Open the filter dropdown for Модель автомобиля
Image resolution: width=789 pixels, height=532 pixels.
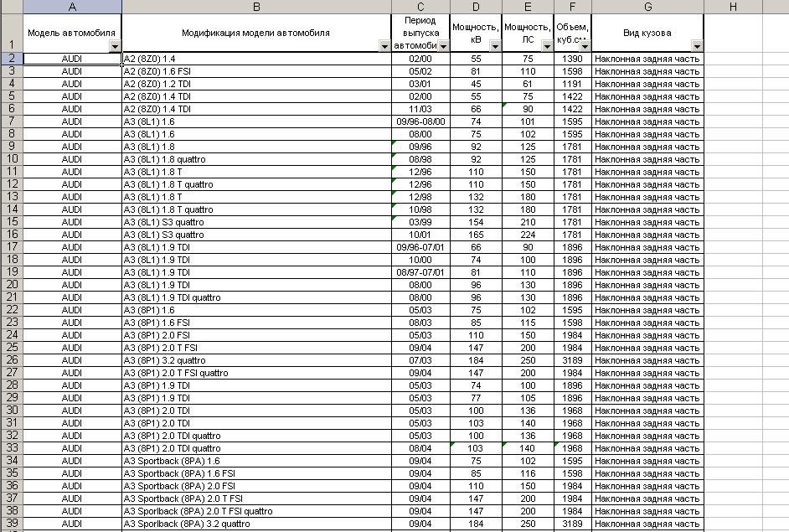pyautogui.click(x=115, y=46)
